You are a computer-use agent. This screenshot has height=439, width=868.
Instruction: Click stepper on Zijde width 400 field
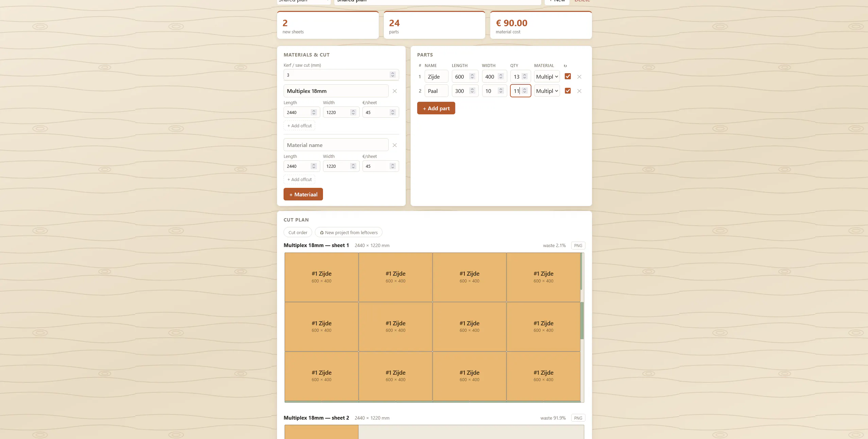(x=500, y=77)
